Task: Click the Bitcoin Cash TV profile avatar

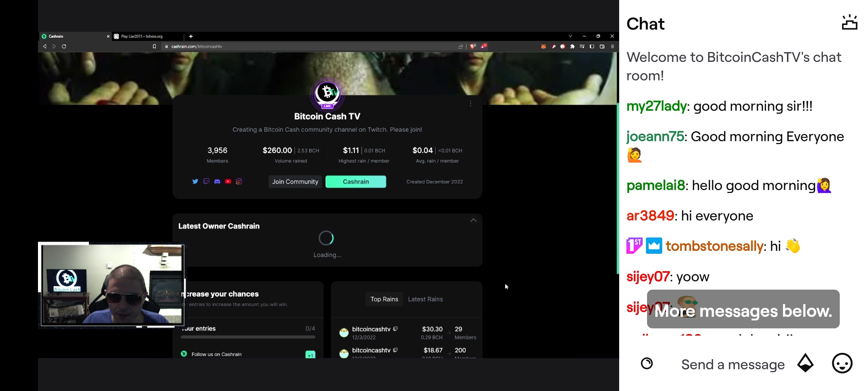Action: (327, 94)
